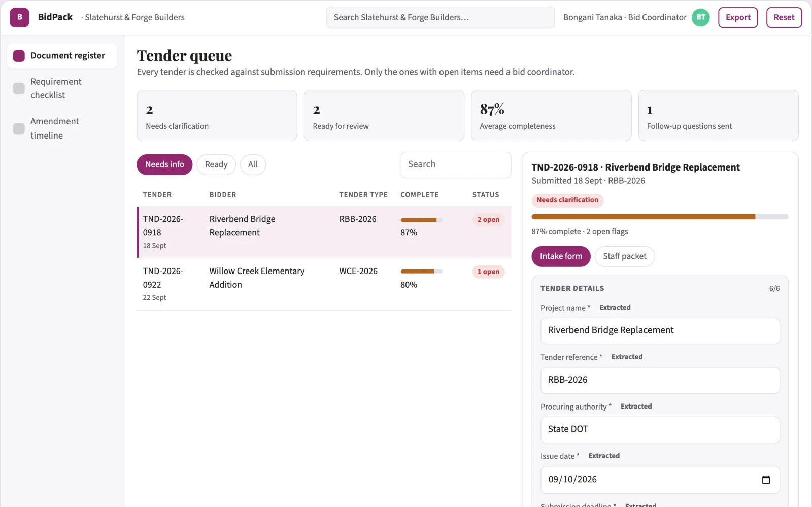Switch to the Intake form tab
The image size is (812, 507).
point(561,256)
